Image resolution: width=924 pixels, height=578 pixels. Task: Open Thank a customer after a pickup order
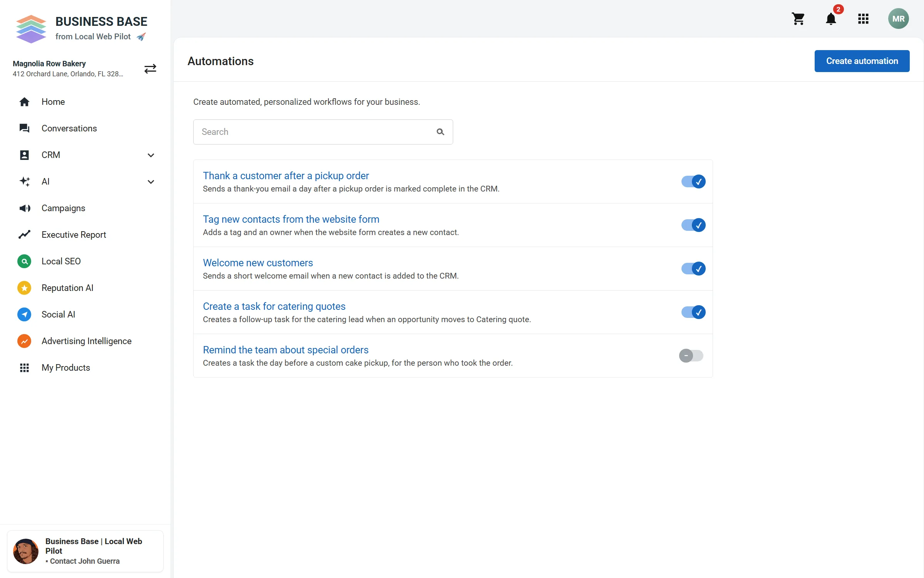point(286,176)
